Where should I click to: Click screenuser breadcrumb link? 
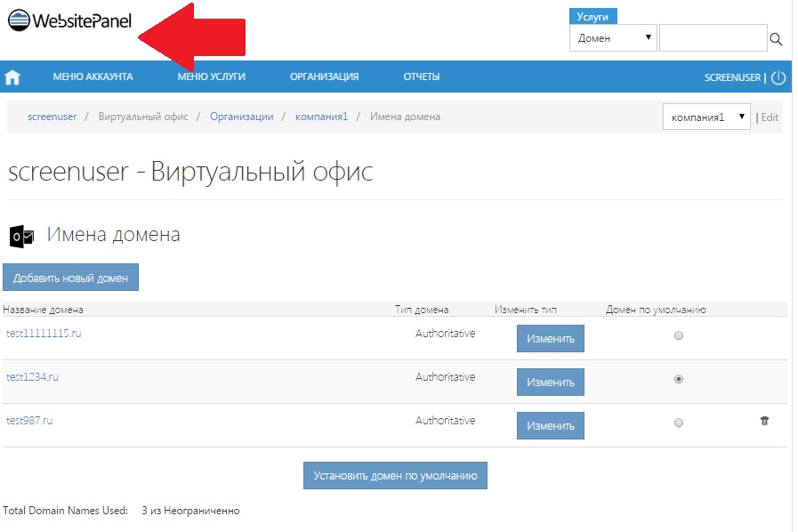[52, 117]
